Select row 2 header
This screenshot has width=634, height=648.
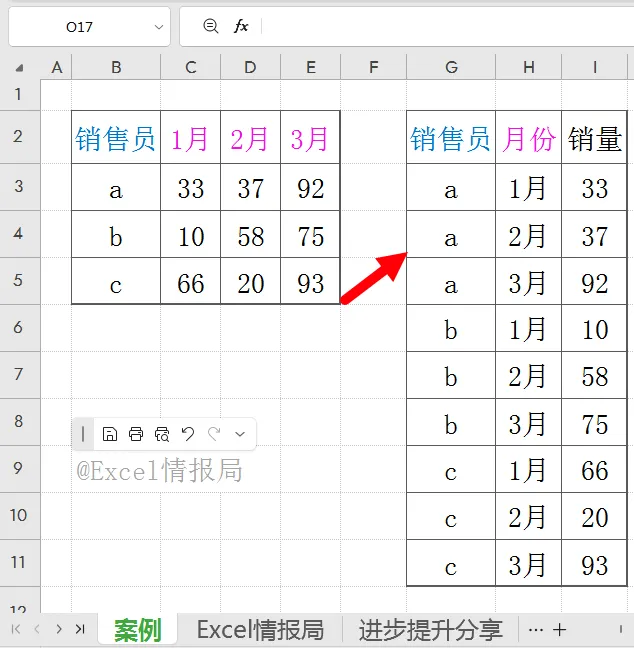(x=19, y=137)
